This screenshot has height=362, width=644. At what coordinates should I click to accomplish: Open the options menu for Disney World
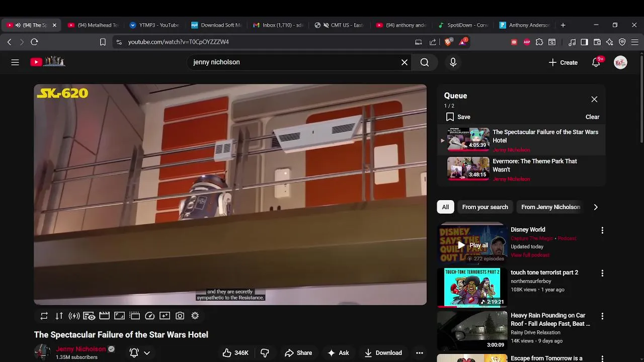pos(602,230)
